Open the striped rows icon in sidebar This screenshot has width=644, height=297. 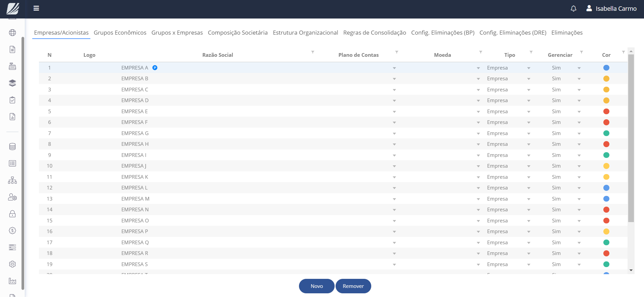(12, 247)
